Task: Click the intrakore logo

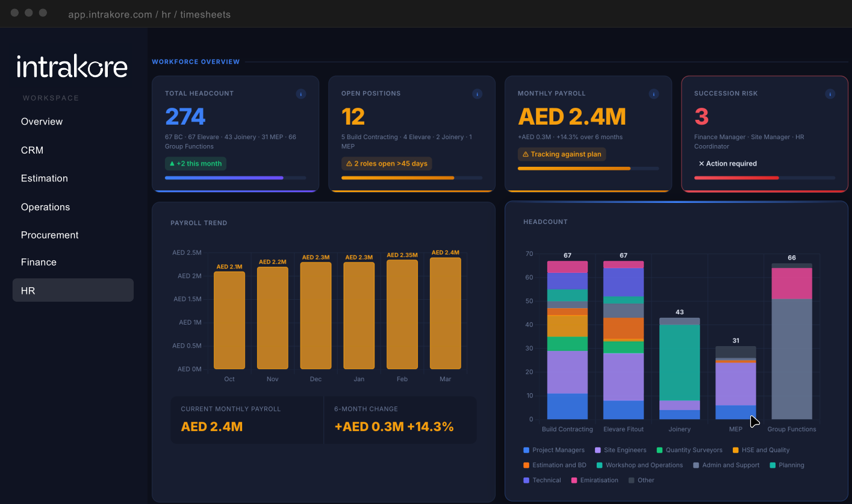Action: [x=72, y=66]
